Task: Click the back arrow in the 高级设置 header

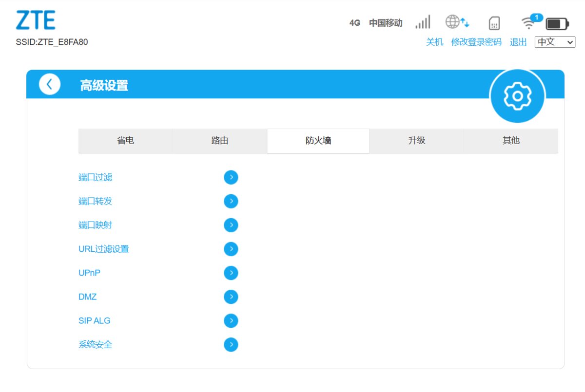Action: (50, 84)
